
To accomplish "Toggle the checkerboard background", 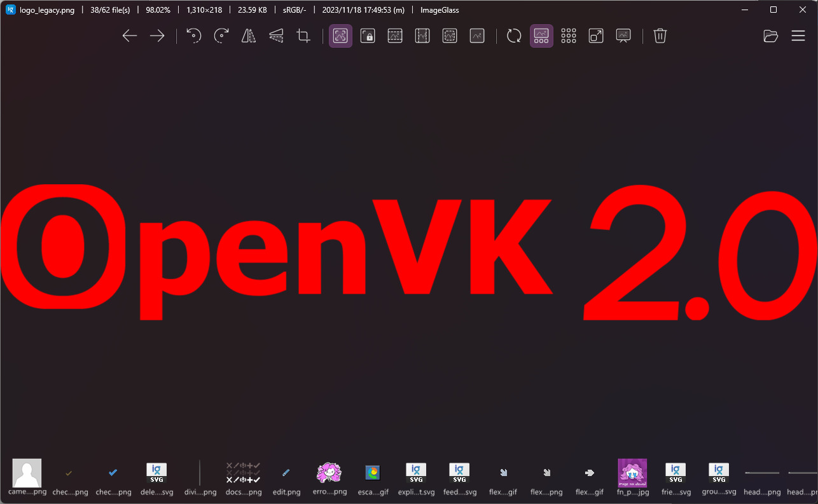I will [x=569, y=36].
